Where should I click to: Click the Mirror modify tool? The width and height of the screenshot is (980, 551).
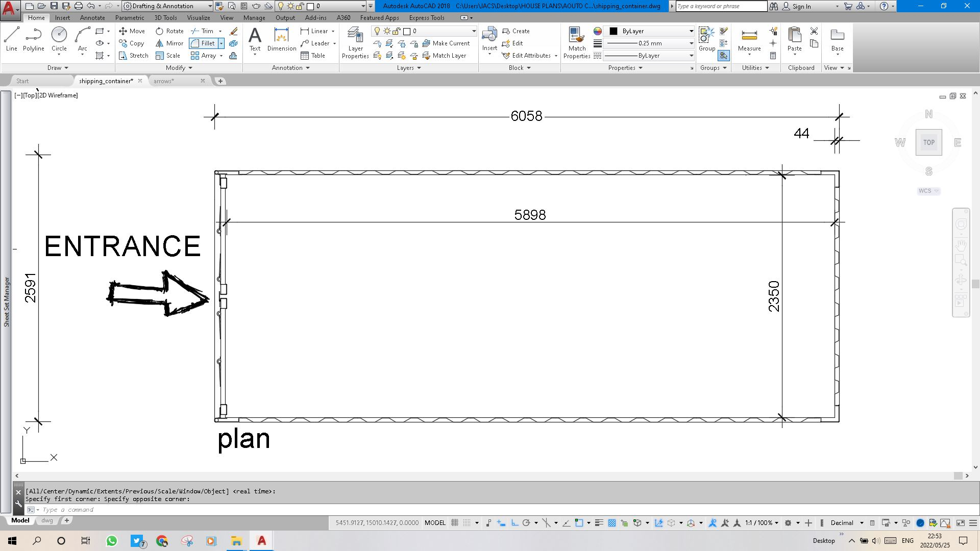click(x=169, y=43)
